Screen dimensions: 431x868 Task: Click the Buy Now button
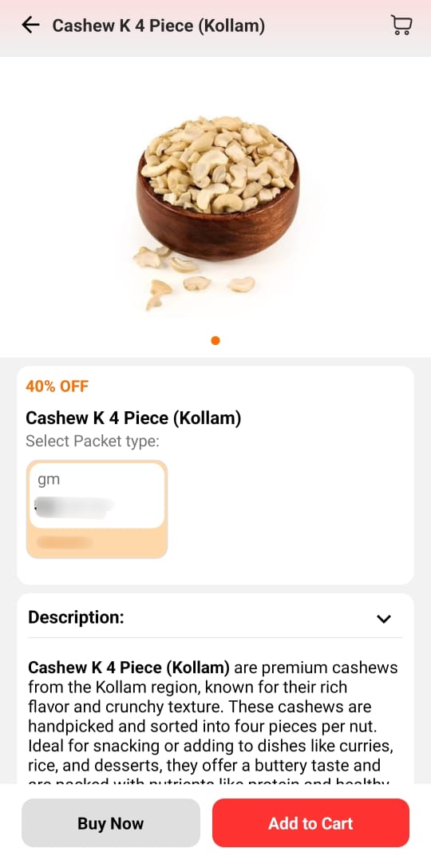[111, 823]
